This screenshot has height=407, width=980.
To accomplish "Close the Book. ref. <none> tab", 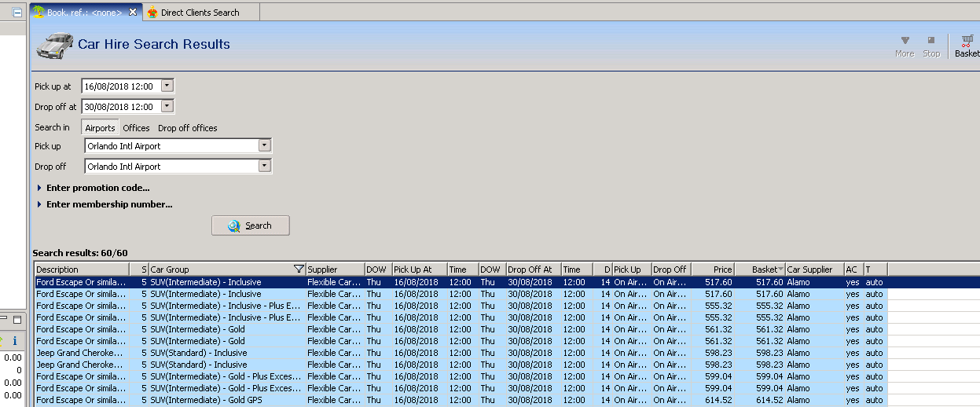I will [x=133, y=13].
